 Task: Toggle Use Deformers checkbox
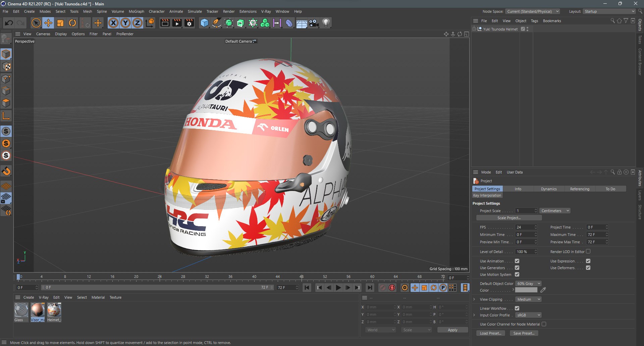click(x=588, y=268)
